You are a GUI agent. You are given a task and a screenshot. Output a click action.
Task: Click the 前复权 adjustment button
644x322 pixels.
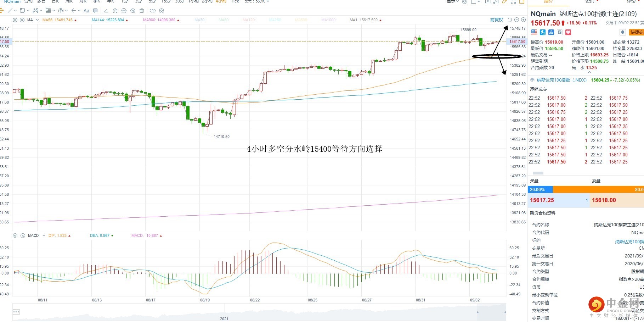click(496, 20)
